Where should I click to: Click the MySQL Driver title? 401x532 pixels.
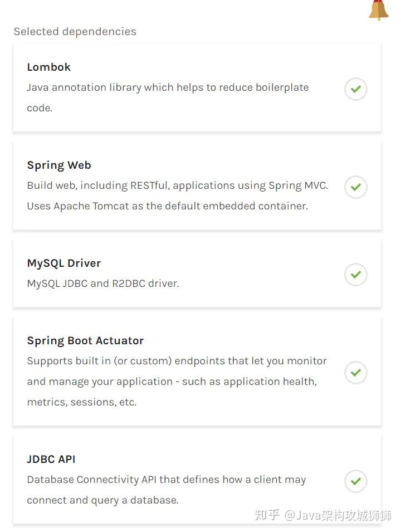[64, 263]
